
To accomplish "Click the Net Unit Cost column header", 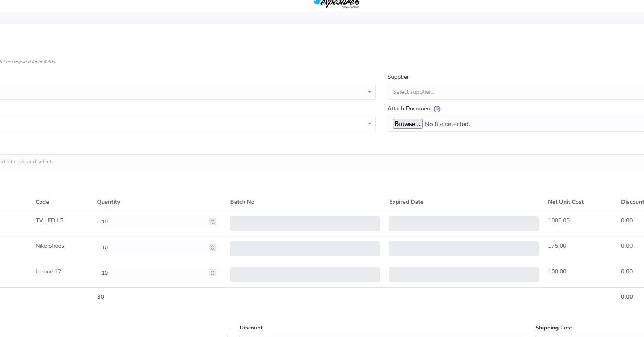I will (x=566, y=202).
